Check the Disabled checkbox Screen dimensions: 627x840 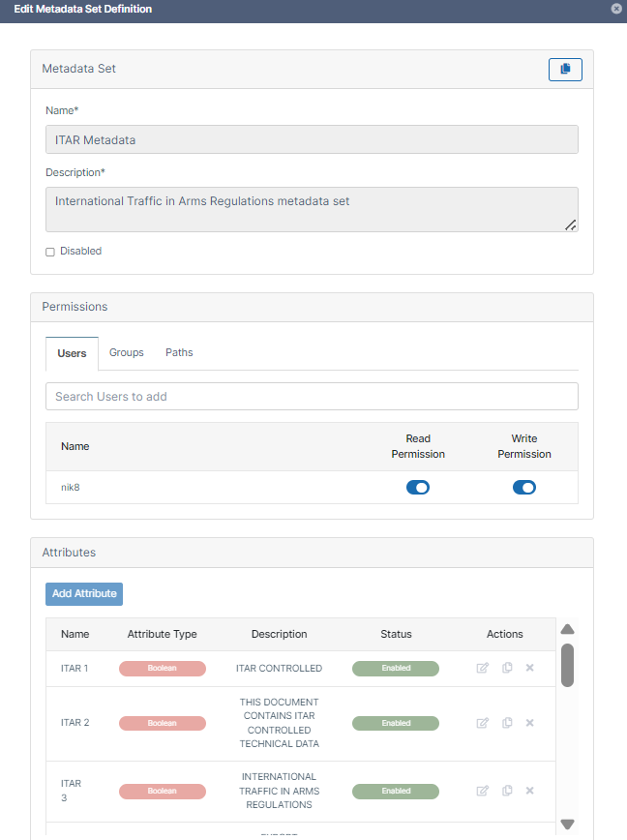coord(50,252)
